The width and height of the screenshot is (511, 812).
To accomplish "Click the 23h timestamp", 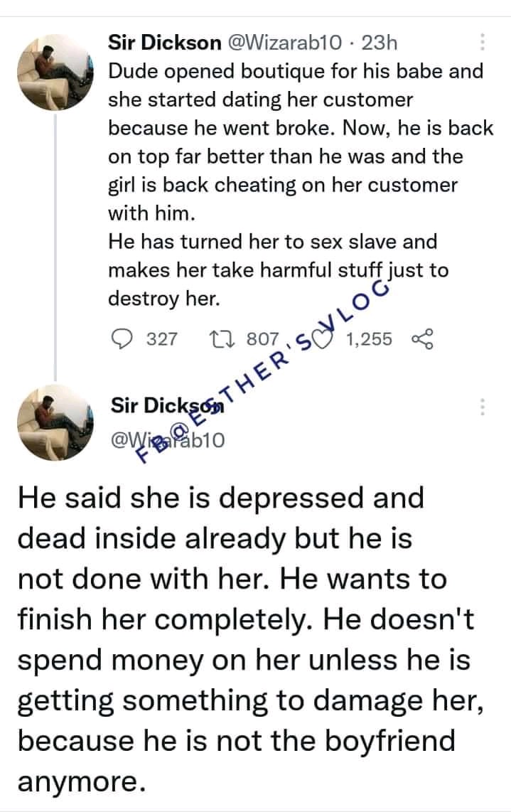I will click(x=380, y=43).
